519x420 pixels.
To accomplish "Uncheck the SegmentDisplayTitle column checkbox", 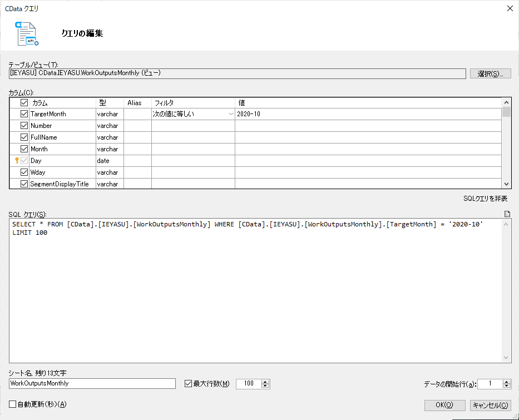I will click(24, 184).
